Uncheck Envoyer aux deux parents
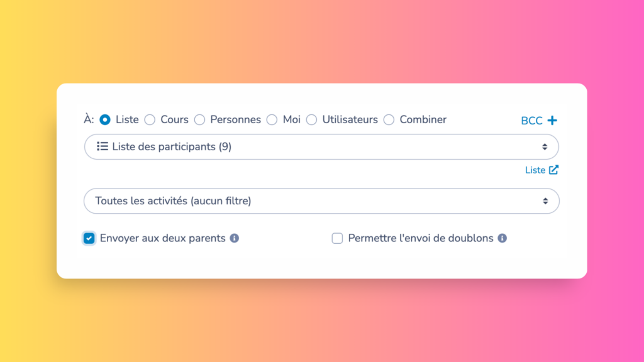Image resolution: width=644 pixels, height=362 pixels. tap(89, 238)
